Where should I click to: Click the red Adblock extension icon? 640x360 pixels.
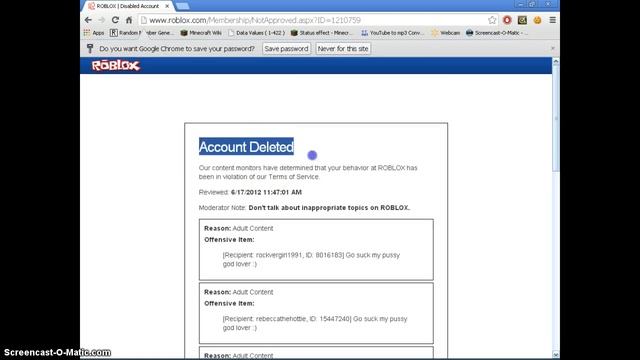(507, 20)
